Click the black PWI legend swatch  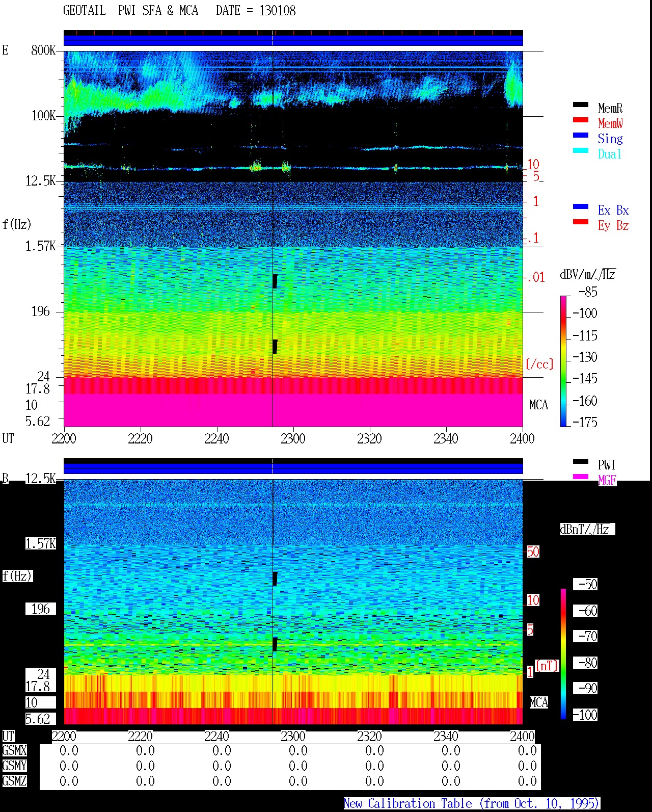point(581,461)
